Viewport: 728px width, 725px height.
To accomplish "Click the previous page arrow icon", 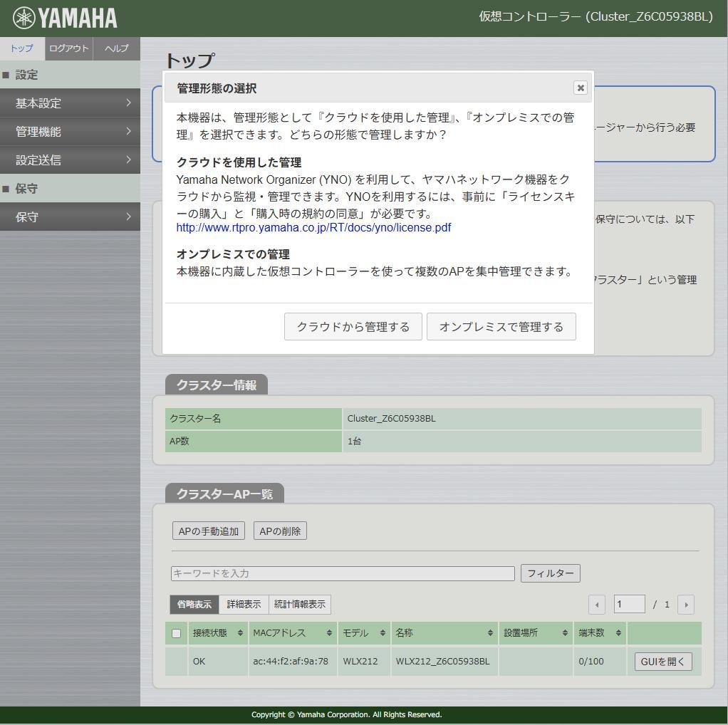I will click(x=596, y=604).
